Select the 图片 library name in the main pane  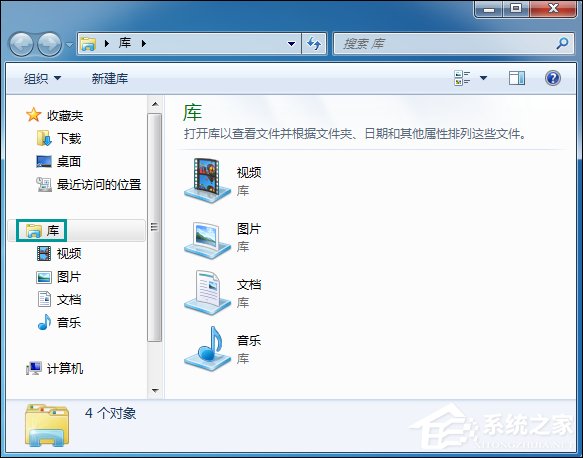pyautogui.click(x=249, y=229)
